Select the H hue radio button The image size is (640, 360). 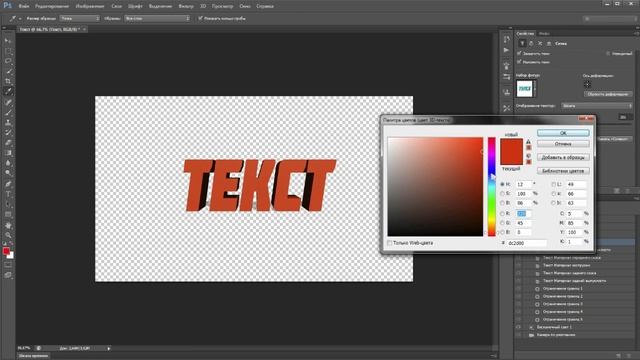pos(502,184)
